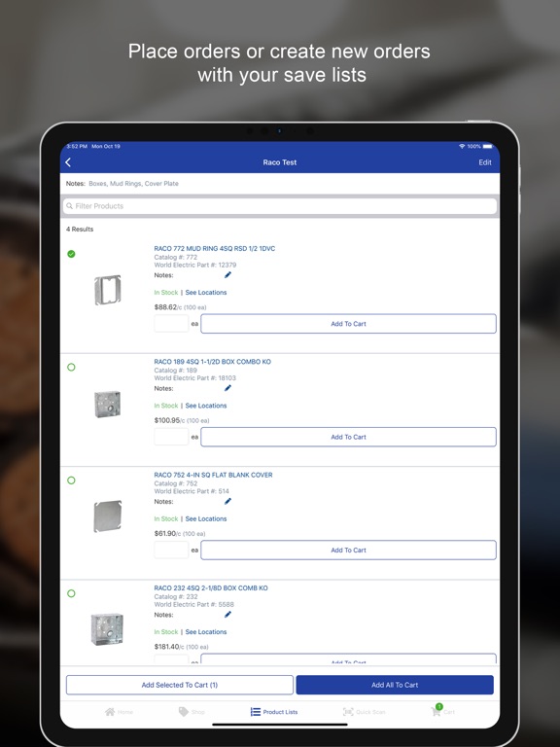Open RACO 189 4SQ BOX COMBO title
The height and width of the screenshot is (747, 560).
pyautogui.click(x=212, y=362)
